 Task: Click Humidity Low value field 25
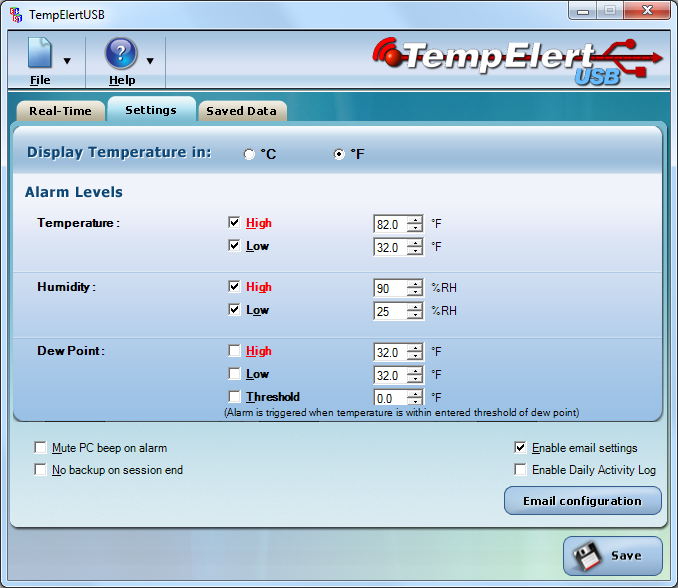tap(390, 311)
